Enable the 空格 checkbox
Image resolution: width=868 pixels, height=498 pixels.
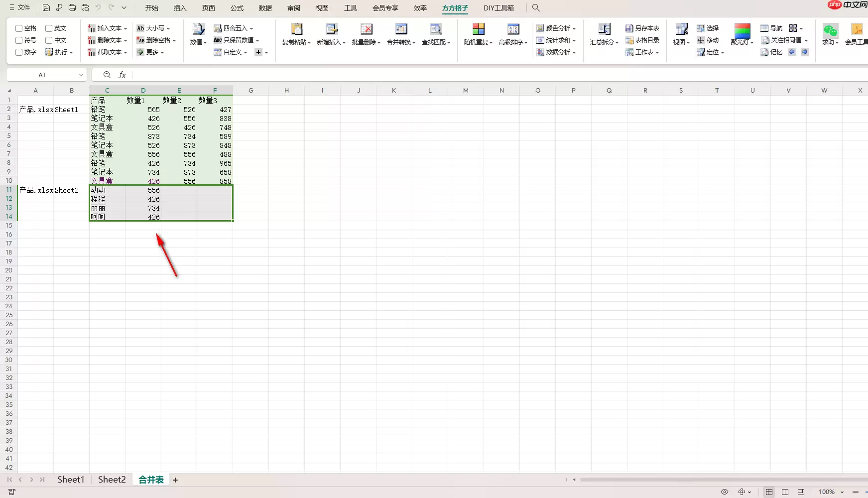click(19, 28)
